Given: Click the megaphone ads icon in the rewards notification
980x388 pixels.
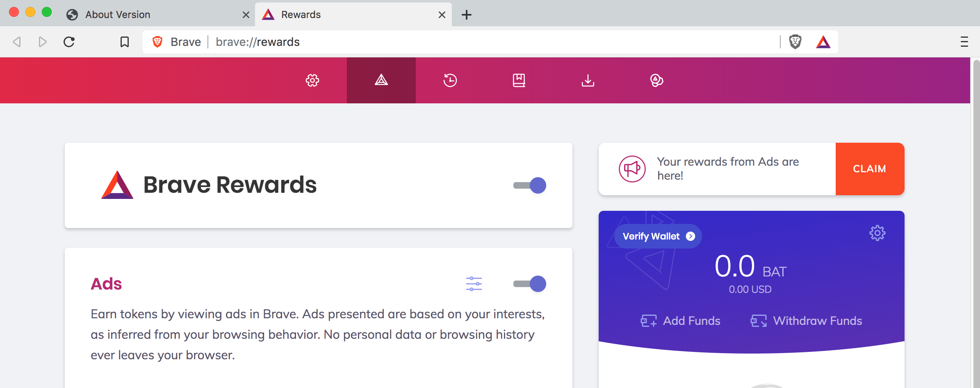Looking at the screenshot, I should 632,169.
